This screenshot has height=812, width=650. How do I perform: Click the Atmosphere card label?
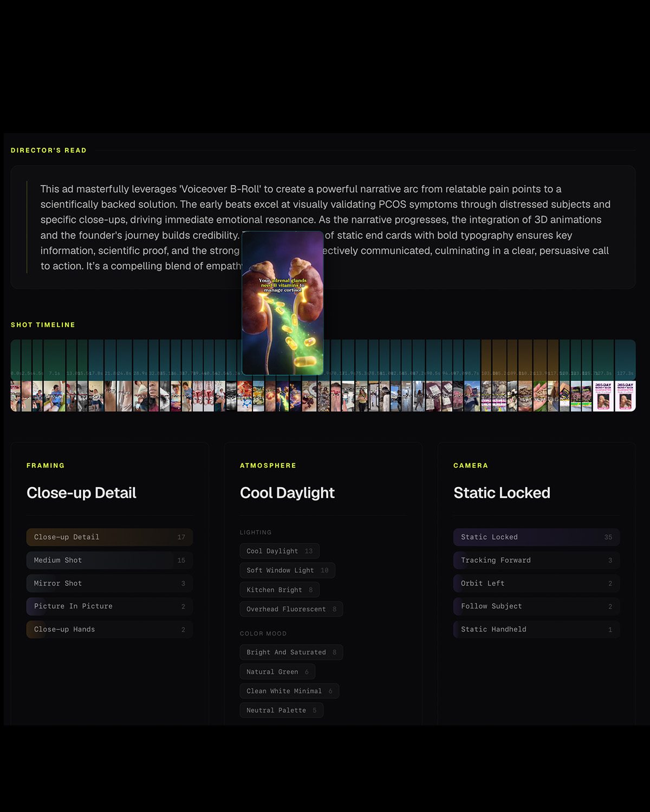(268, 466)
